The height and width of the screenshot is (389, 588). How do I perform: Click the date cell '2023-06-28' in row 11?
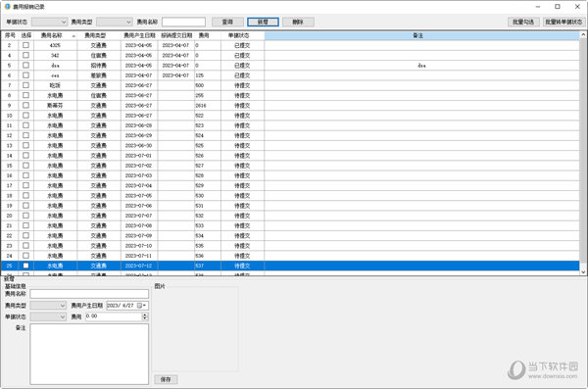[x=139, y=125]
